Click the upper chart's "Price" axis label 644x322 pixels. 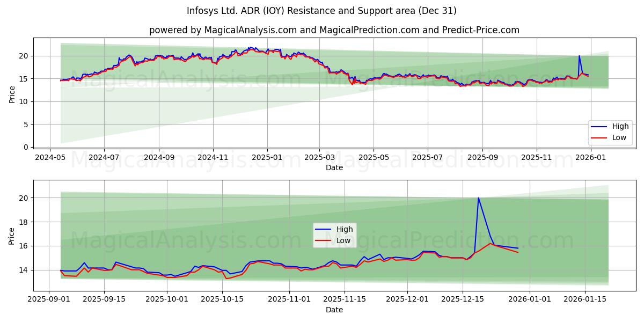tap(12, 93)
